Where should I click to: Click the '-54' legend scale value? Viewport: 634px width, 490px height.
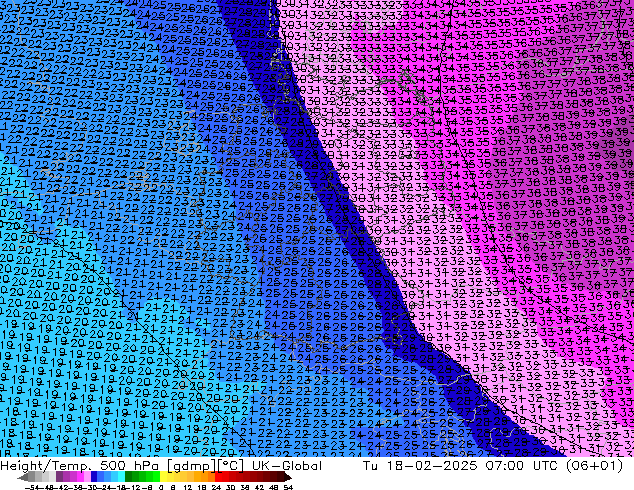click(x=33, y=487)
